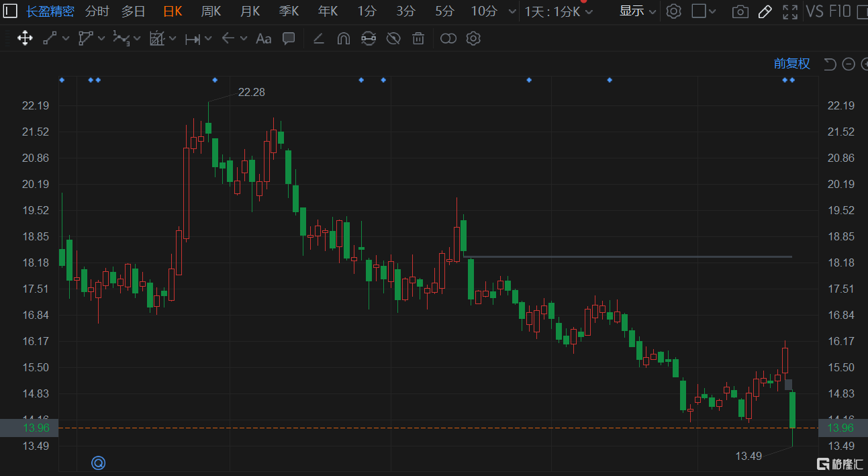The width and height of the screenshot is (868, 476).
Task: Switch to 月K monthly chart
Action: 250,11
